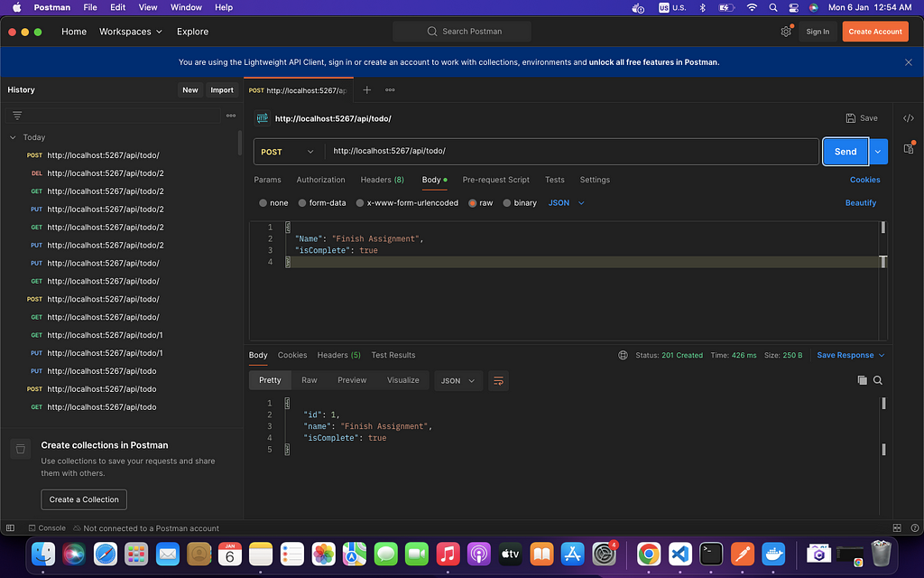This screenshot has width=924, height=578.
Task: Click the history filter icon
Action: coord(17,116)
